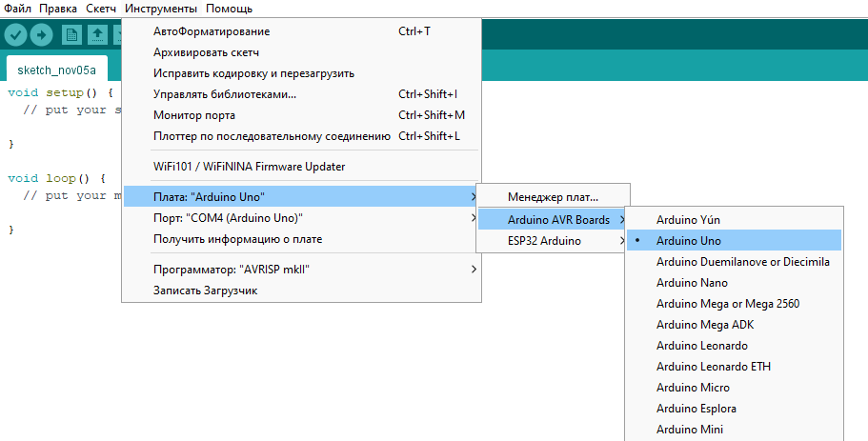Click the "void loop() {" code line
This screenshot has height=441, width=868.
(x=56, y=178)
